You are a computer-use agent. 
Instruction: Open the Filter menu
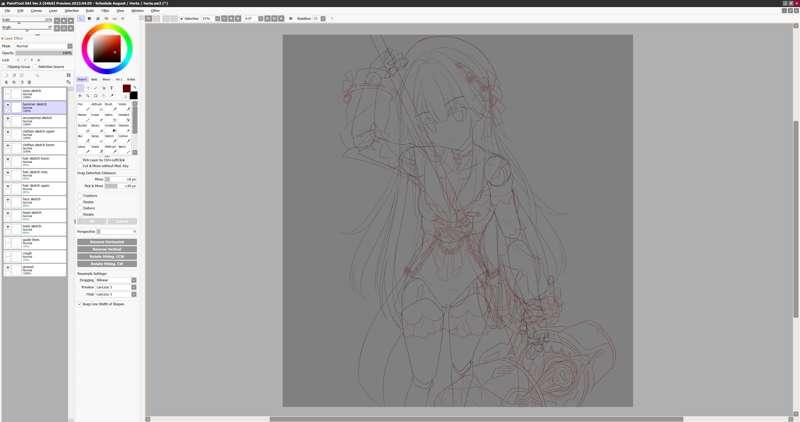tap(105, 10)
